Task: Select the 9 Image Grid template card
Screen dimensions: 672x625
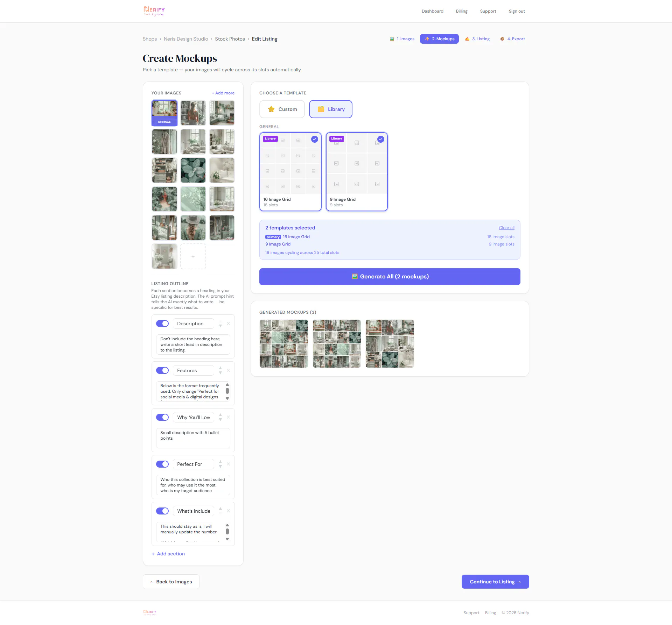Action: (x=357, y=172)
